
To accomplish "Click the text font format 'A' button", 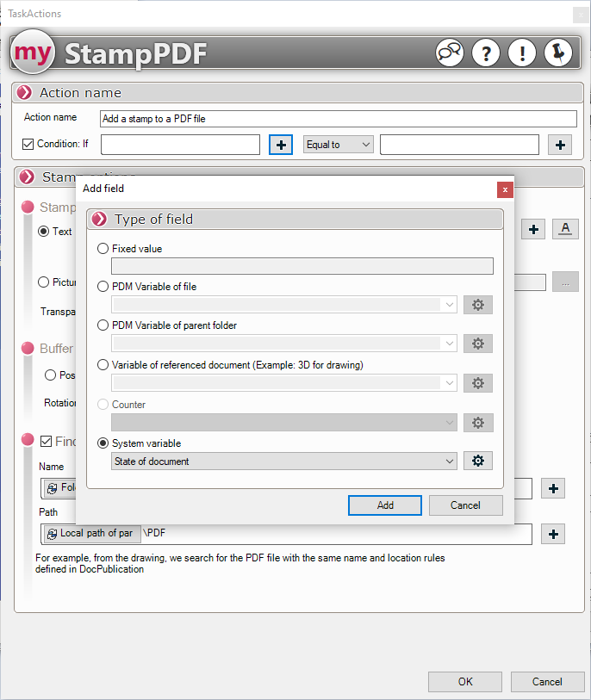I will tap(565, 228).
